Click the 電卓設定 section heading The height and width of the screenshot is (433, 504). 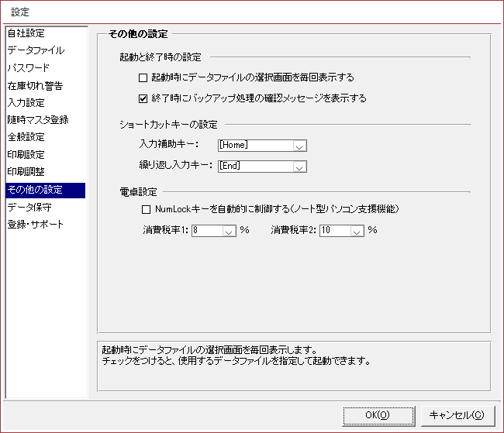point(138,192)
